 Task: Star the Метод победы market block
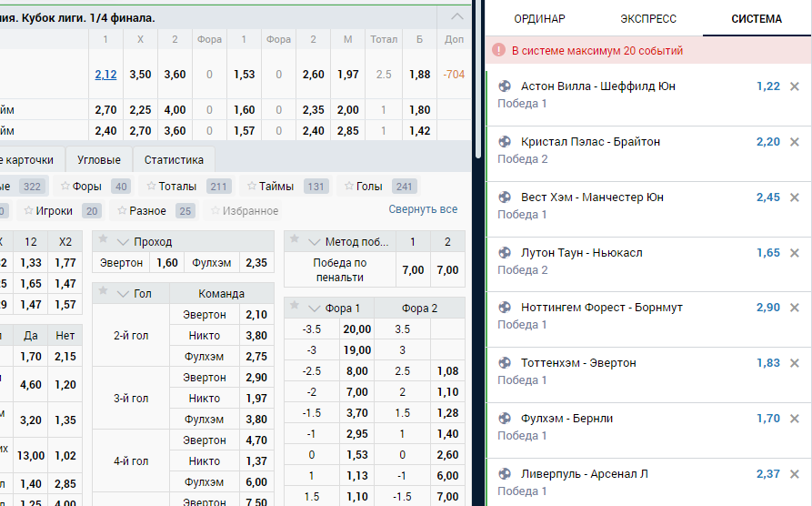tap(294, 239)
